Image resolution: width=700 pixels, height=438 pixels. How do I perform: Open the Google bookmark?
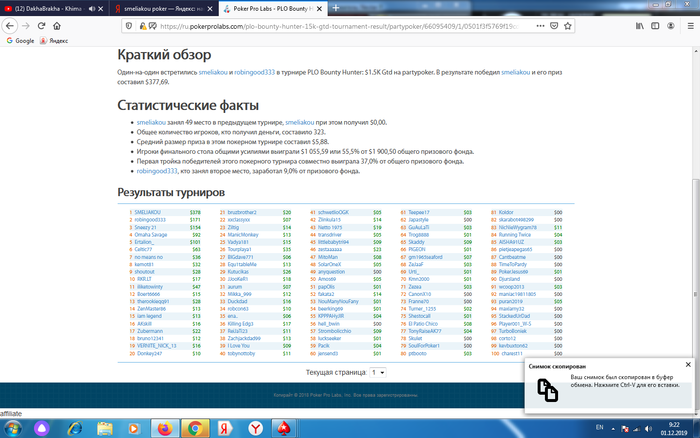20,41
